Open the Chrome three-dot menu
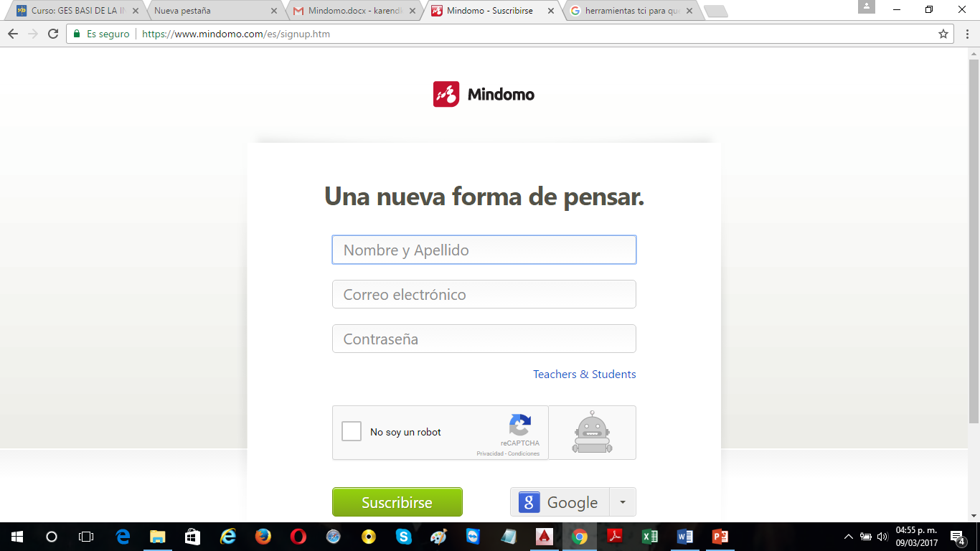The image size is (980, 551). (966, 34)
